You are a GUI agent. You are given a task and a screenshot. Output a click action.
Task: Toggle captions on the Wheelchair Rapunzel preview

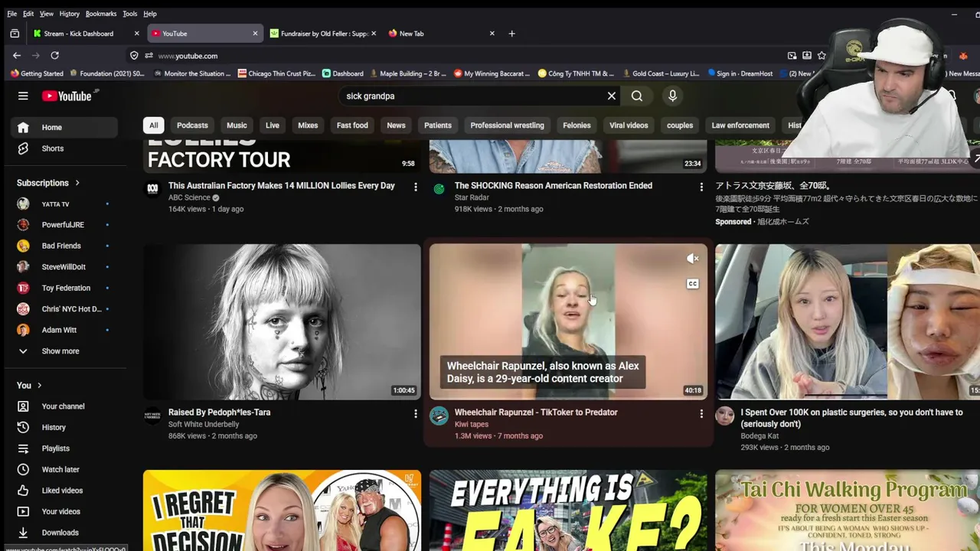point(693,284)
